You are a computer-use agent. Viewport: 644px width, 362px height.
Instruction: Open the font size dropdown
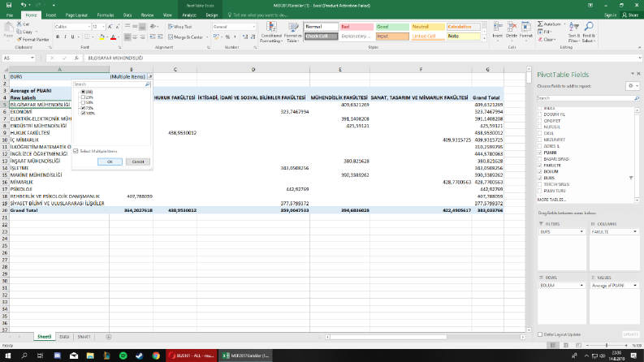pyautogui.click(x=103, y=27)
